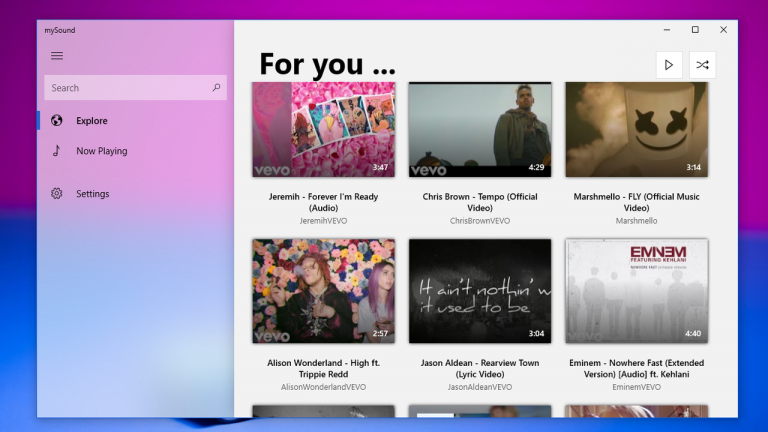This screenshot has height=432, width=768.
Task: Click channel name JeremihVEVO
Action: pyautogui.click(x=323, y=221)
